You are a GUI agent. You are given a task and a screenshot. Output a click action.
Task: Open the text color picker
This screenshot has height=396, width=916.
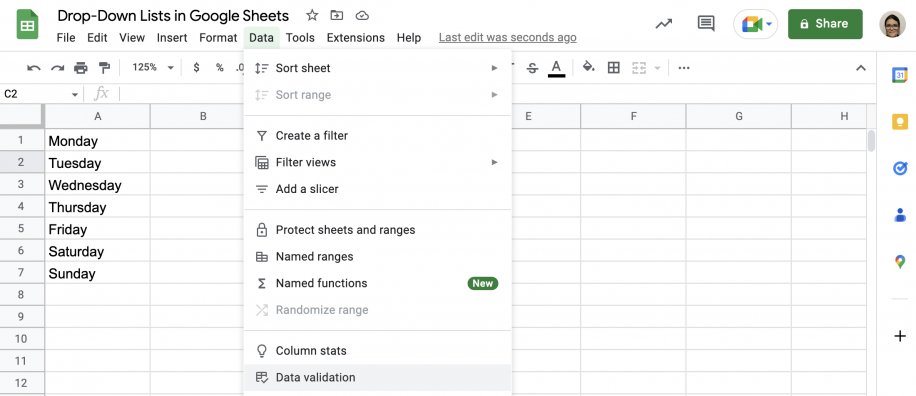(x=556, y=68)
